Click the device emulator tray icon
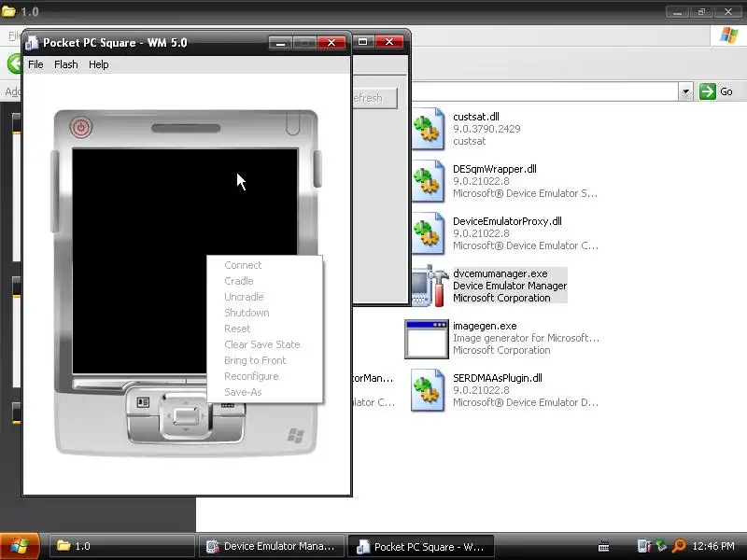 coord(643,546)
